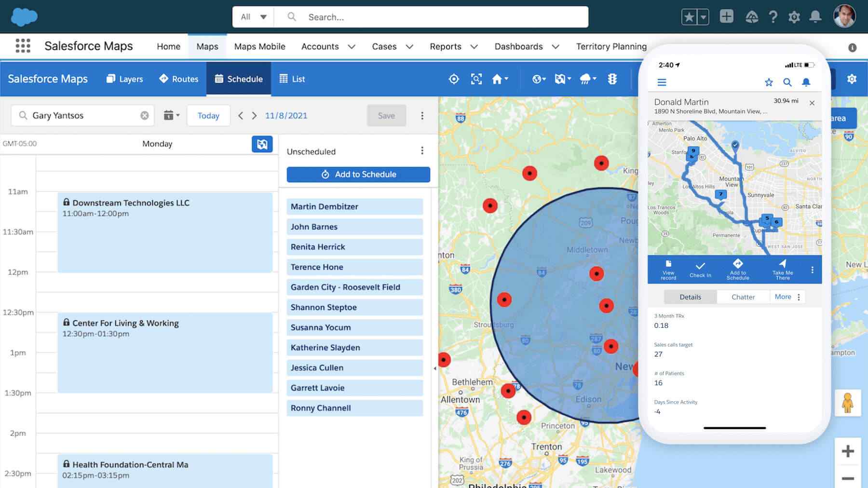Select the area capture frame tool icon
This screenshot has height=488, width=868.
476,79
